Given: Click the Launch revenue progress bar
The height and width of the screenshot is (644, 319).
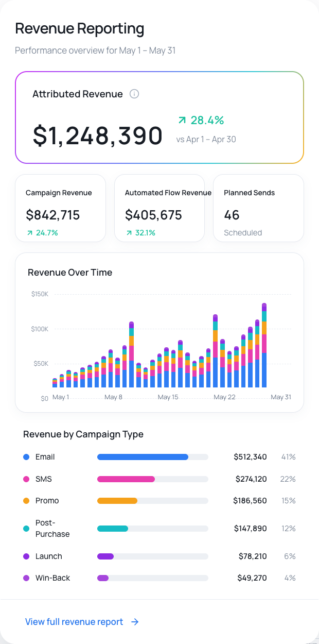Looking at the screenshot, I should [x=153, y=556].
